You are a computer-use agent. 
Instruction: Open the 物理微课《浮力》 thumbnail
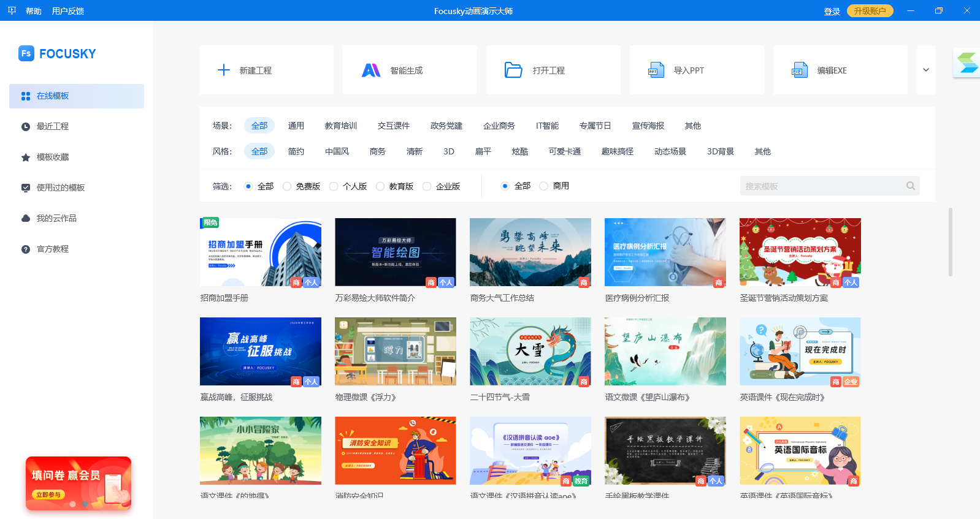396,351
